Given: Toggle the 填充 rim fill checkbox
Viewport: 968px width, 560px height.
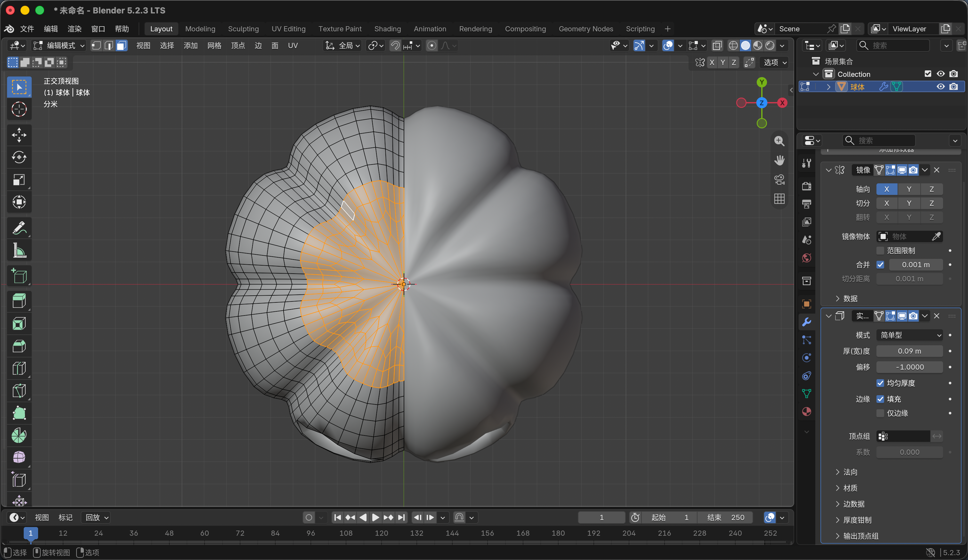Looking at the screenshot, I should (x=880, y=399).
